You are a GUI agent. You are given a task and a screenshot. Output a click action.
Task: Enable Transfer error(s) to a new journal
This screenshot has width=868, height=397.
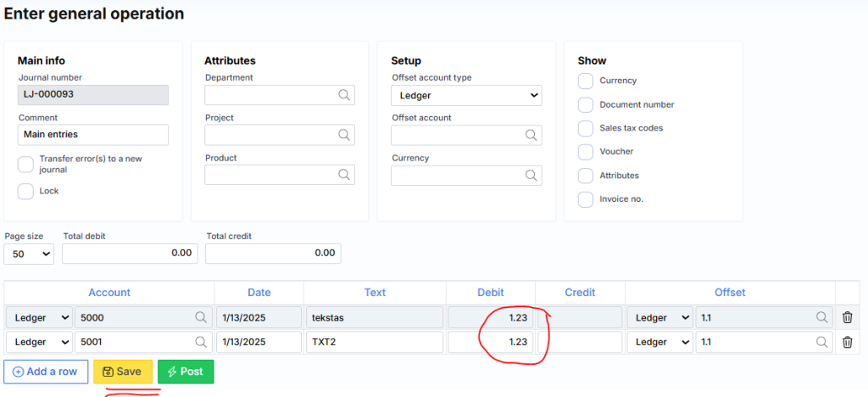pyautogui.click(x=25, y=164)
